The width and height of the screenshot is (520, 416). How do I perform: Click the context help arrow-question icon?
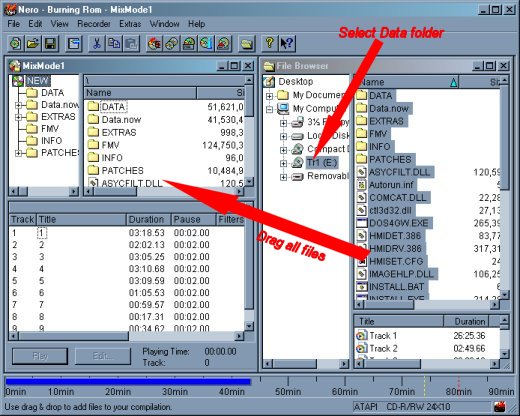(x=287, y=44)
